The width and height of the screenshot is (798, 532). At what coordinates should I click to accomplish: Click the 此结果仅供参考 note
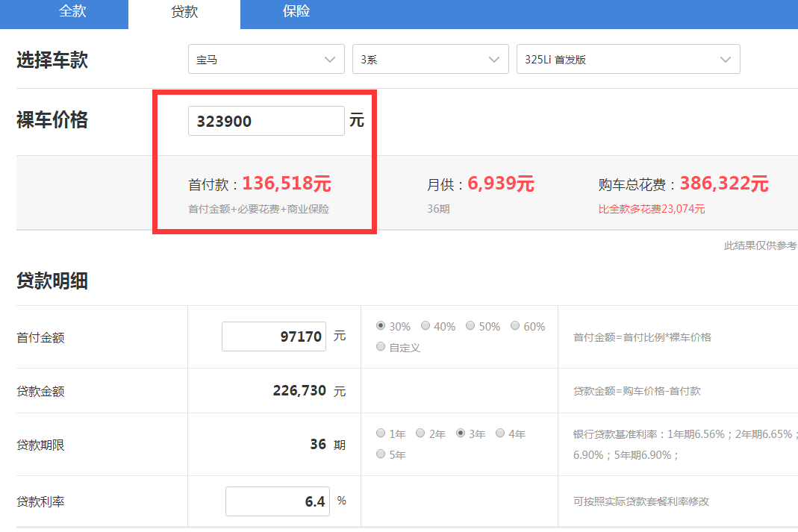pyautogui.click(x=761, y=245)
